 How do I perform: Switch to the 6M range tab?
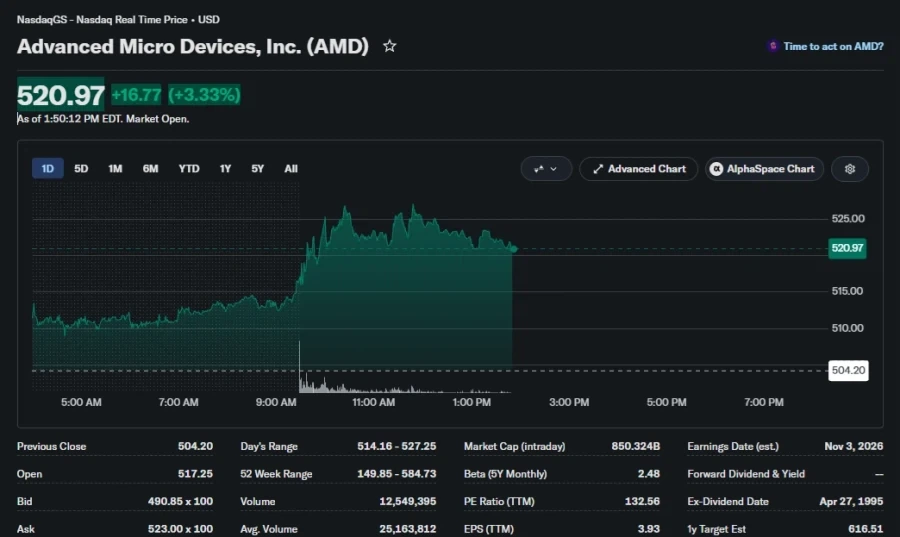[150, 169]
